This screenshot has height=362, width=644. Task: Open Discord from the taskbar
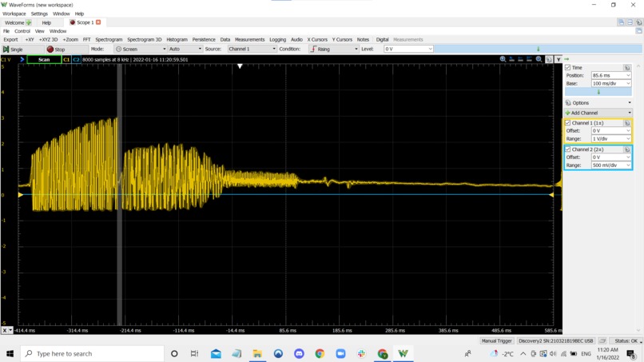[299, 353]
